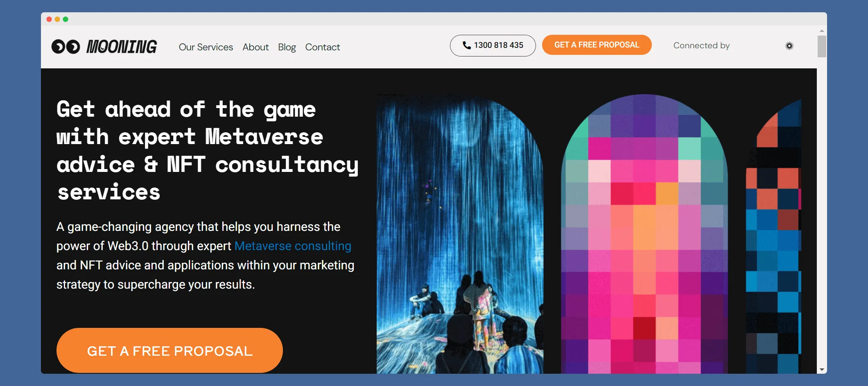The height and width of the screenshot is (386, 868).
Task: Navigate to the Contact page
Action: [322, 47]
